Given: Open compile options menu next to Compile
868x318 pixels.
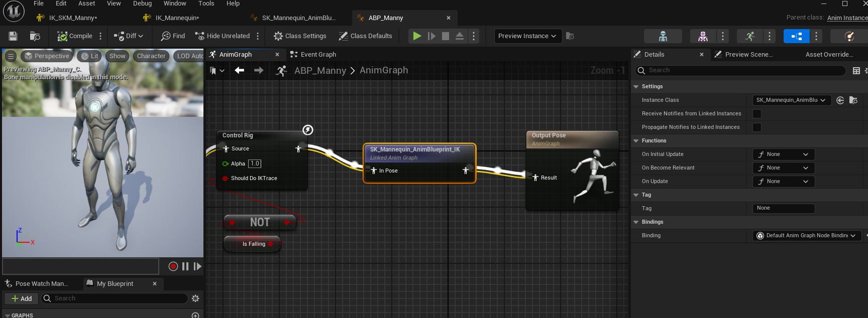Looking at the screenshot, I should [100, 36].
